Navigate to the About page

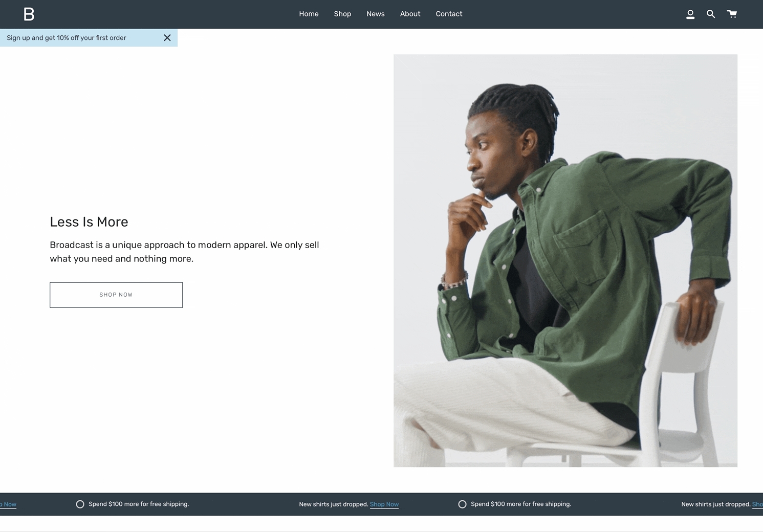tap(410, 14)
